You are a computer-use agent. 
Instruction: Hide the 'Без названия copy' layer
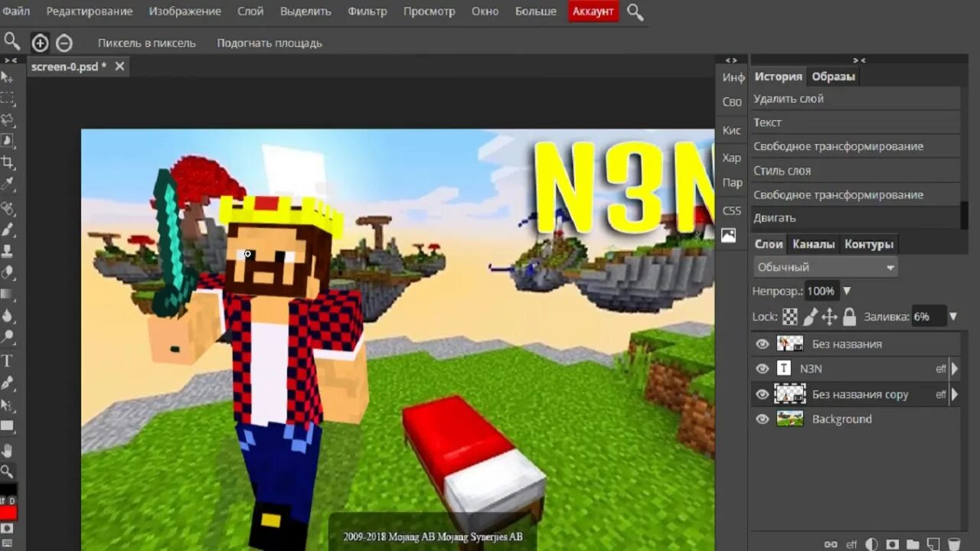pyautogui.click(x=762, y=394)
